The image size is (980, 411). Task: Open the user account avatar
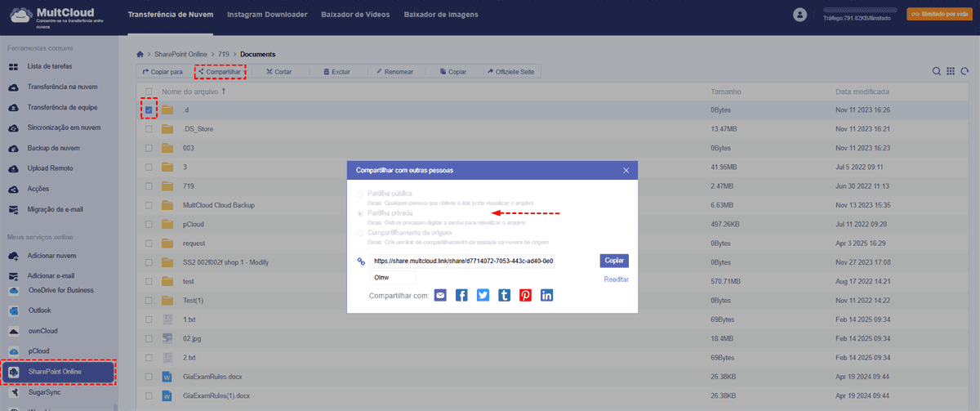800,15
